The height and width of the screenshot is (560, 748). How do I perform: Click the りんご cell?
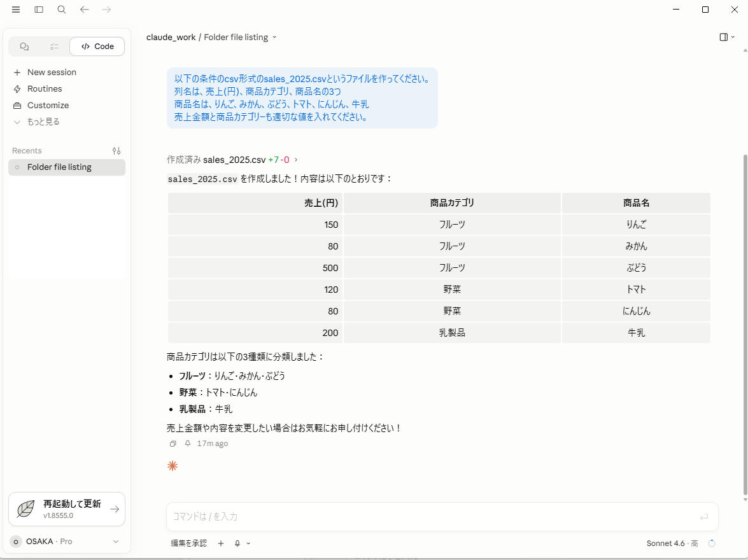[636, 225]
